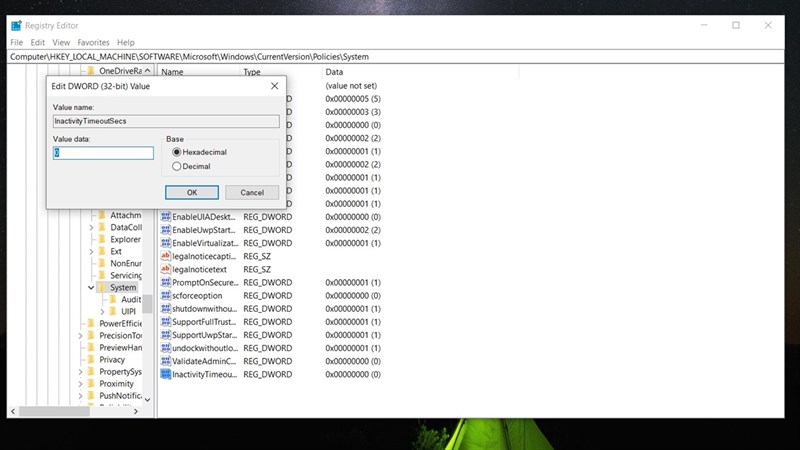
Task: Expand the DataColl tree node
Action: [91, 228]
